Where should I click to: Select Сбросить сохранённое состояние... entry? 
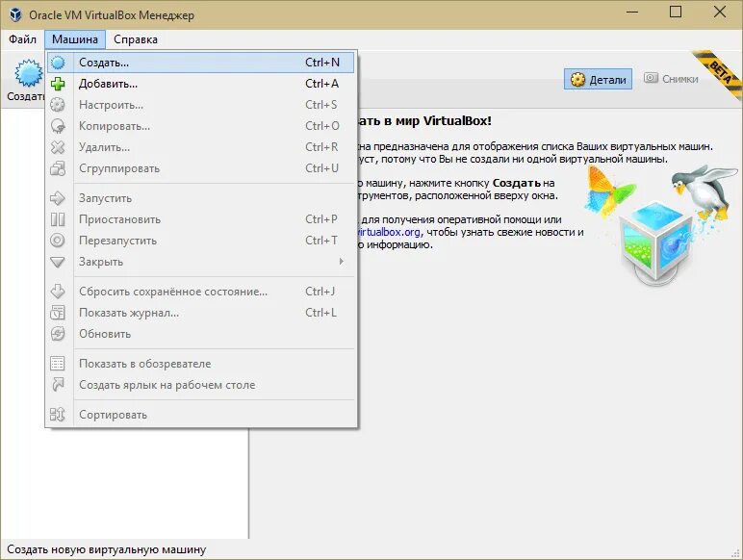point(201,292)
